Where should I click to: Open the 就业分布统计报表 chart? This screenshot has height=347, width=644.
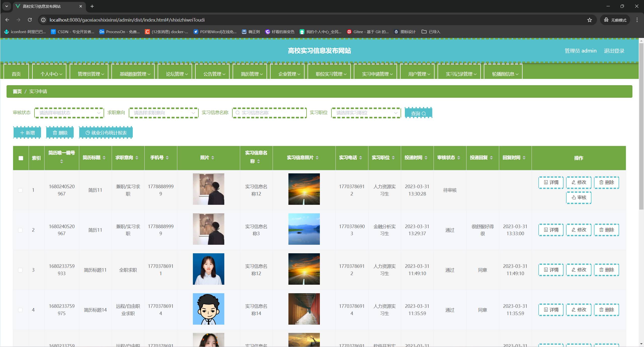(106, 133)
